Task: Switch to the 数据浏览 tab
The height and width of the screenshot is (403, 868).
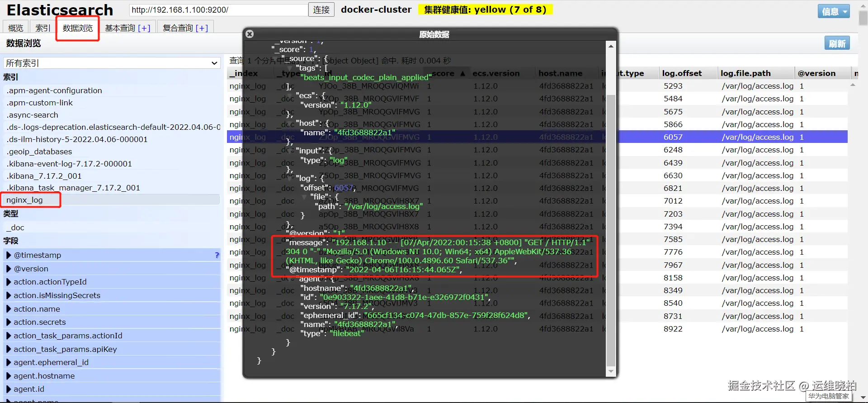Action: click(78, 28)
